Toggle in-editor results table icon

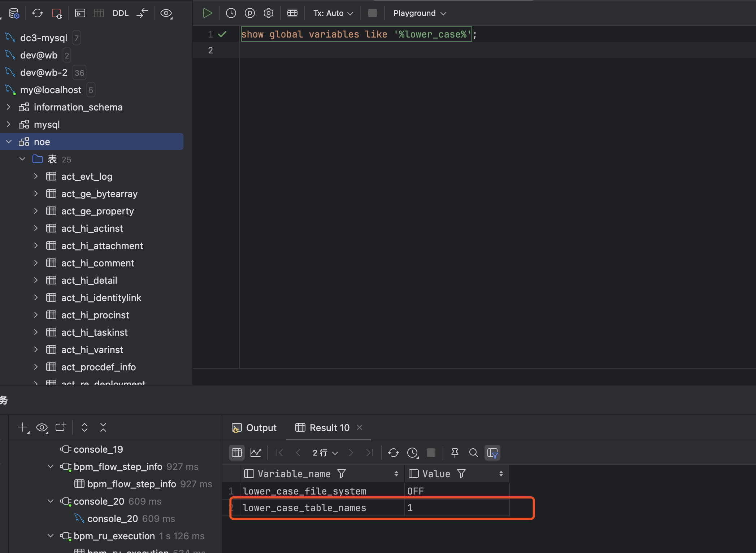pyautogui.click(x=292, y=13)
